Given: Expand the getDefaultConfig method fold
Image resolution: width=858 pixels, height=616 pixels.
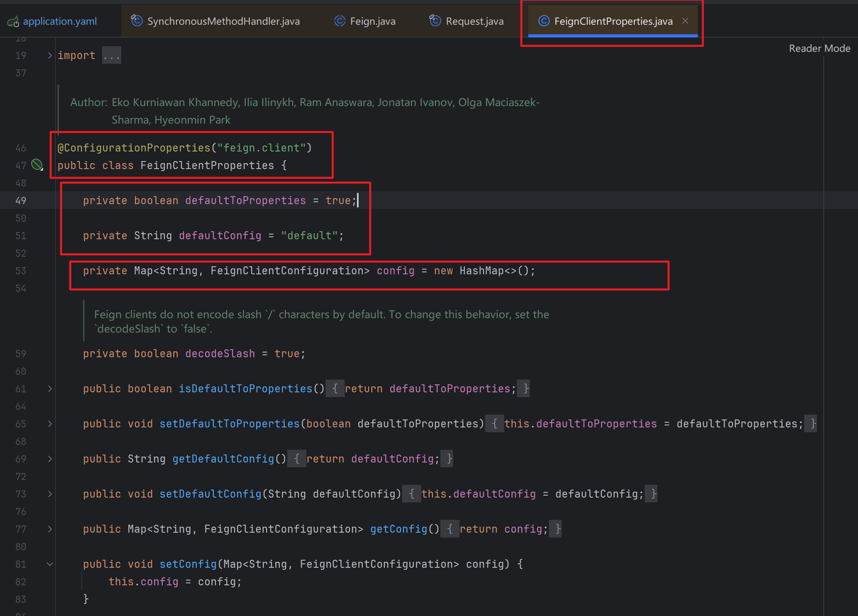Looking at the screenshot, I should tap(50, 459).
